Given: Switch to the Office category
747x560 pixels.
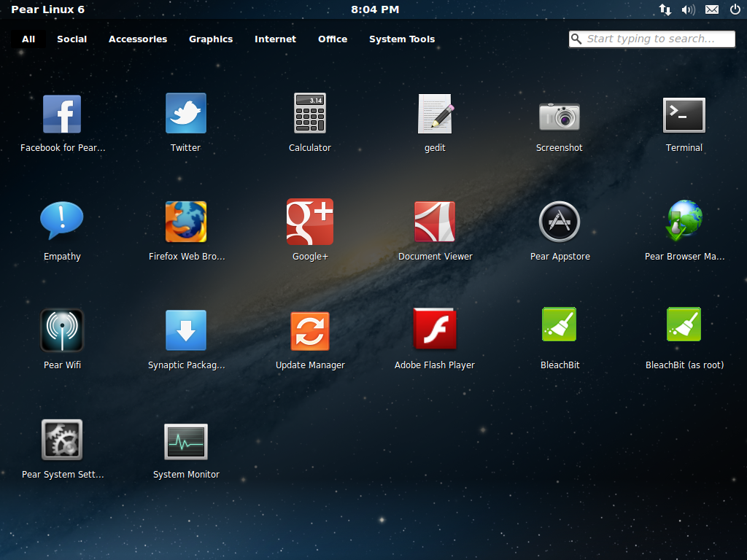Looking at the screenshot, I should coord(333,39).
